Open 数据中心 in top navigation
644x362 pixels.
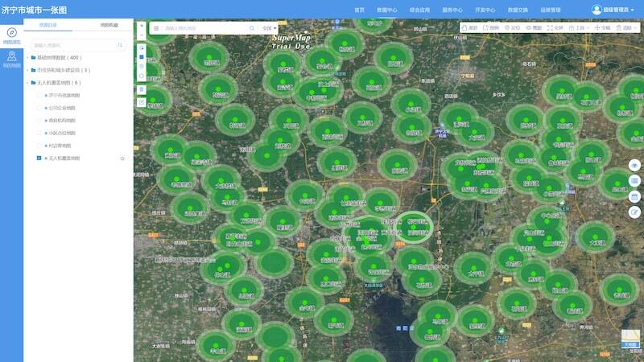(387, 10)
